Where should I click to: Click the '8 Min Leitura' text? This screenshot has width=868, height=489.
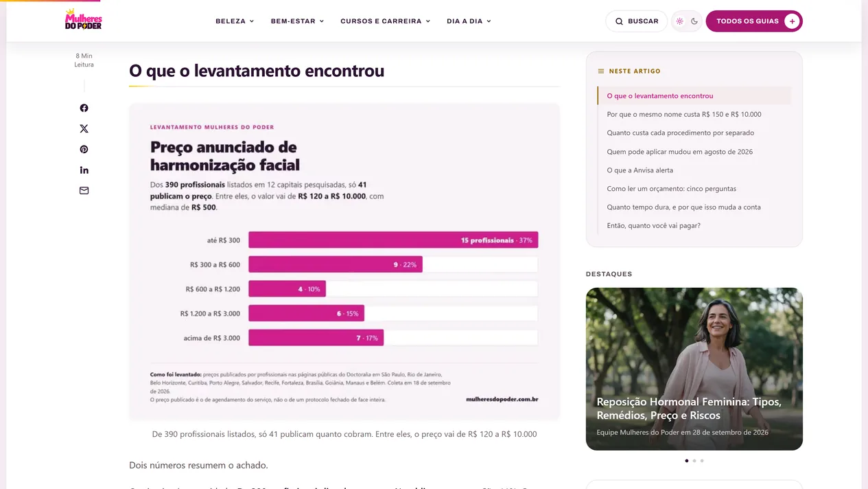coord(84,60)
